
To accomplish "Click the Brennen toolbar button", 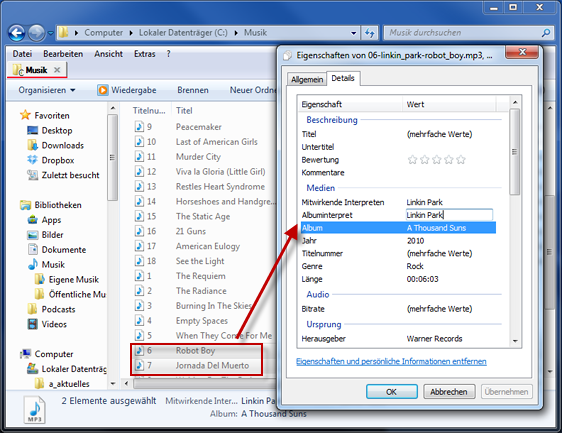I will tap(193, 90).
